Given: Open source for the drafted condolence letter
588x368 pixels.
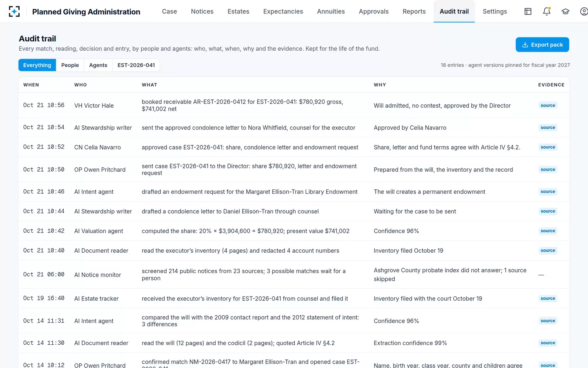Looking at the screenshot, I should 548,211.
